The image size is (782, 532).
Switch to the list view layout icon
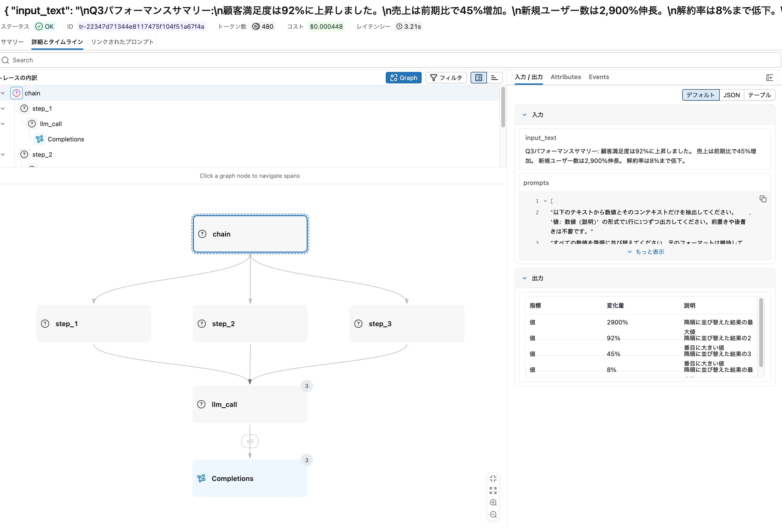479,78
